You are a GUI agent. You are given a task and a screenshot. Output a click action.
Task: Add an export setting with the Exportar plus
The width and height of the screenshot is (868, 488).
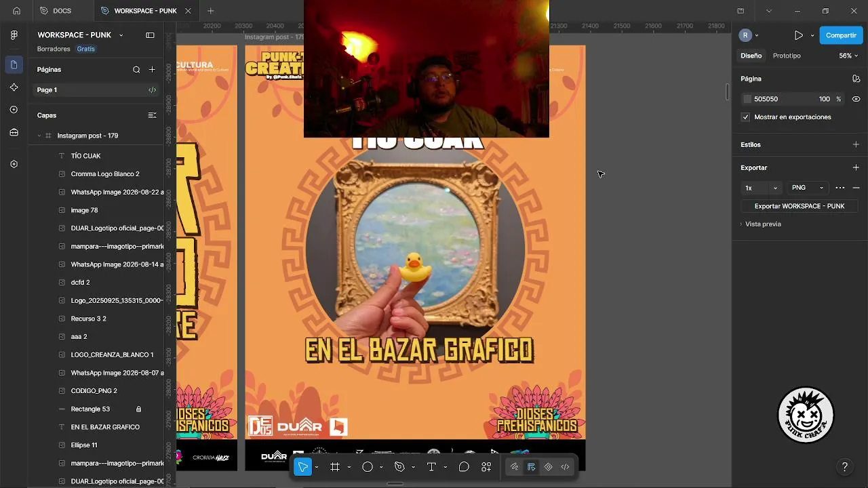(856, 167)
